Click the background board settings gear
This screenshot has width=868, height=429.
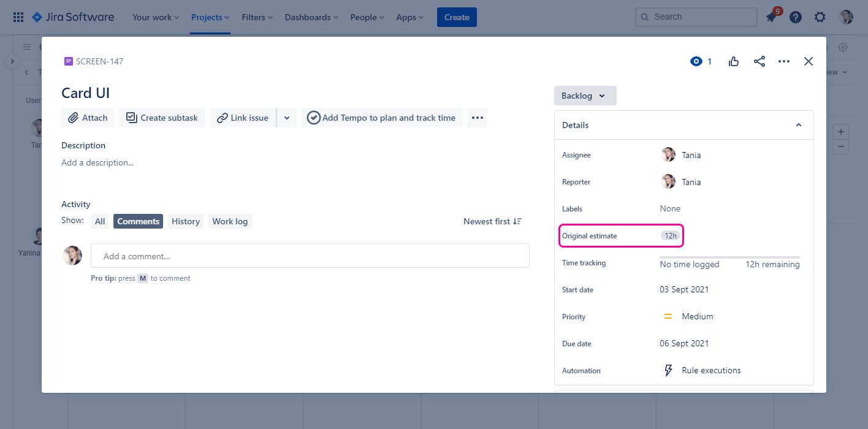pos(843,47)
